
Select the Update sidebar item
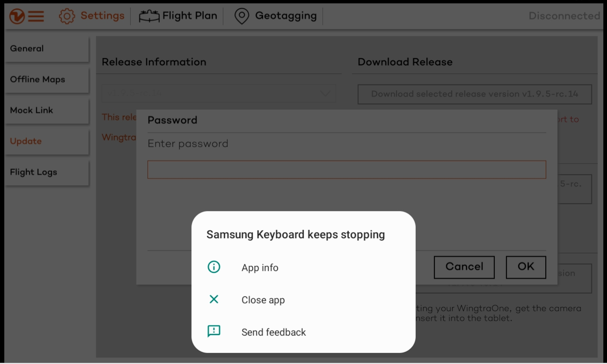point(47,141)
